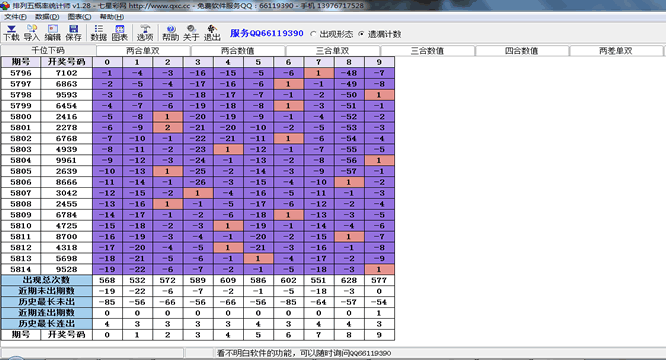Click the 帮助 help toolbar icon
666x360 pixels.
point(170,33)
